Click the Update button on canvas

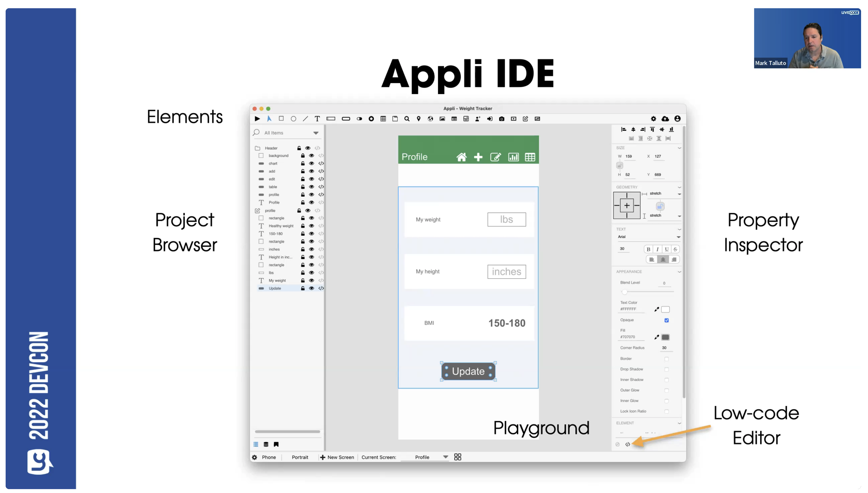coord(468,371)
